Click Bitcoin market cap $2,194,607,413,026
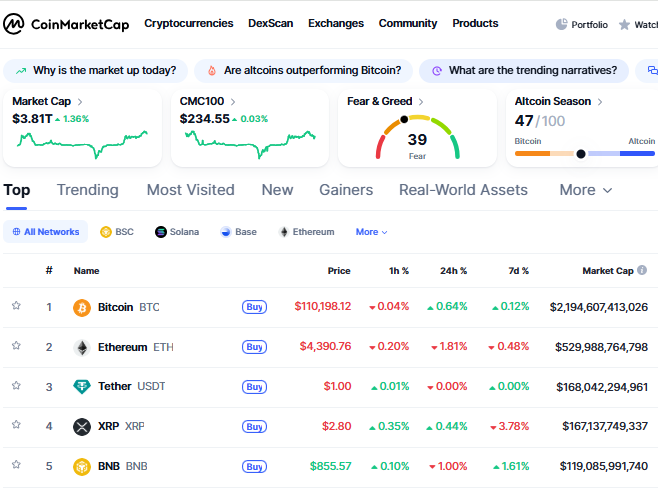The image size is (658, 489). click(599, 307)
